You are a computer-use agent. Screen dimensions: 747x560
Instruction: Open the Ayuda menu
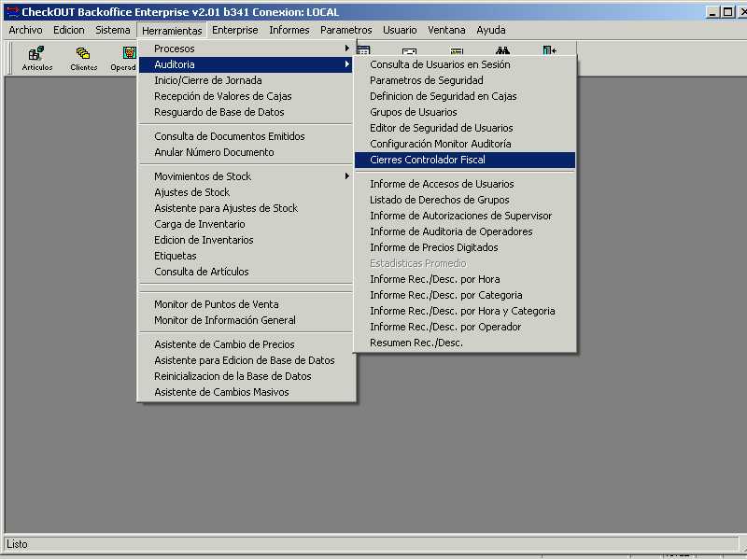[491, 30]
